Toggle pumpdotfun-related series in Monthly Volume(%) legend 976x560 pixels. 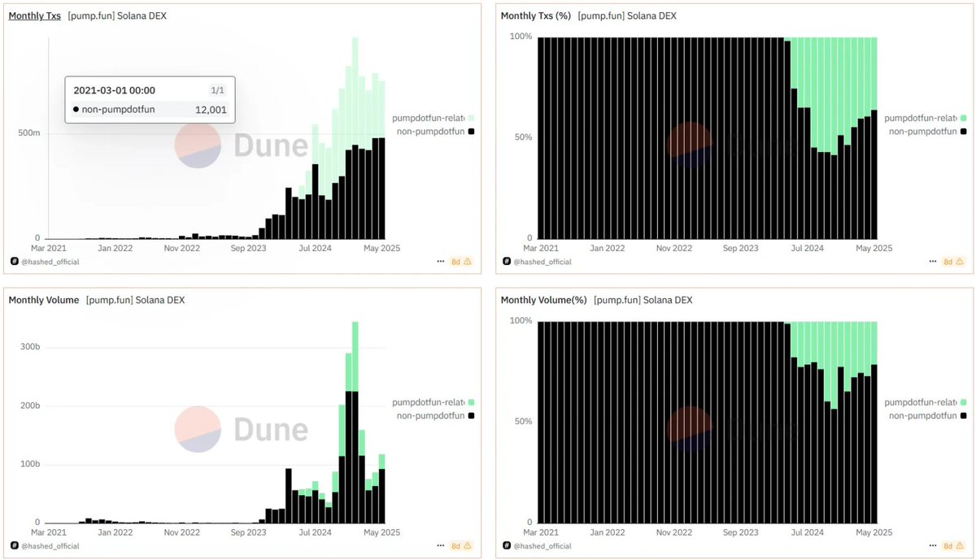926,402
